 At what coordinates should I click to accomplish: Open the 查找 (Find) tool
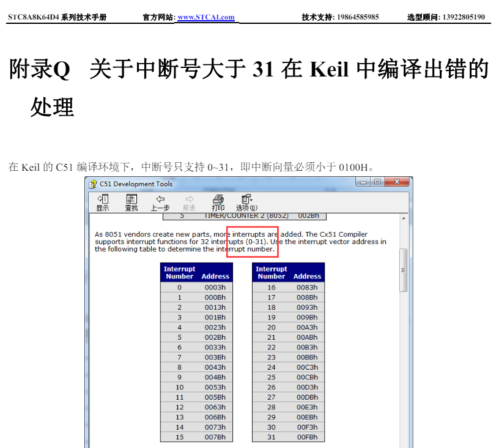[131, 203]
